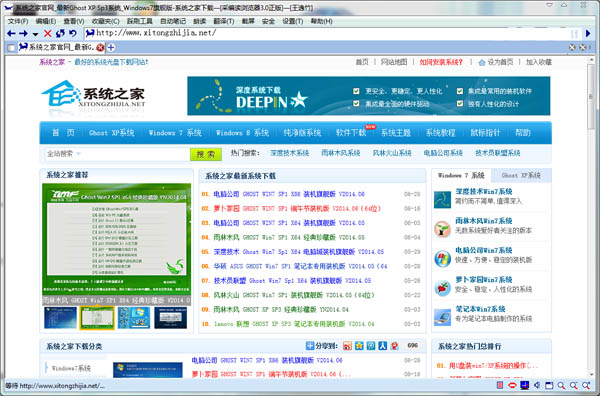This screenshot has width=600, height=396.
Task: Click the window-frame icon in status bar
Action: 549,385
